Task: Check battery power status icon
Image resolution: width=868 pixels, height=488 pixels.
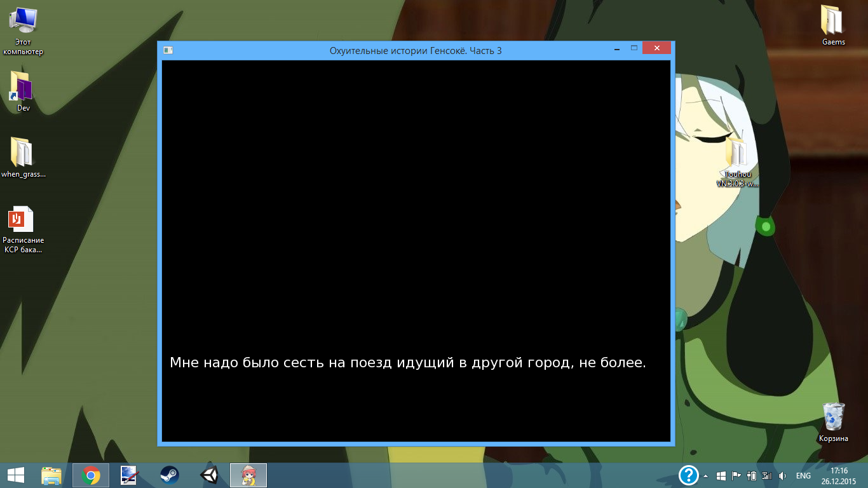Action: [x=751, y=475]
